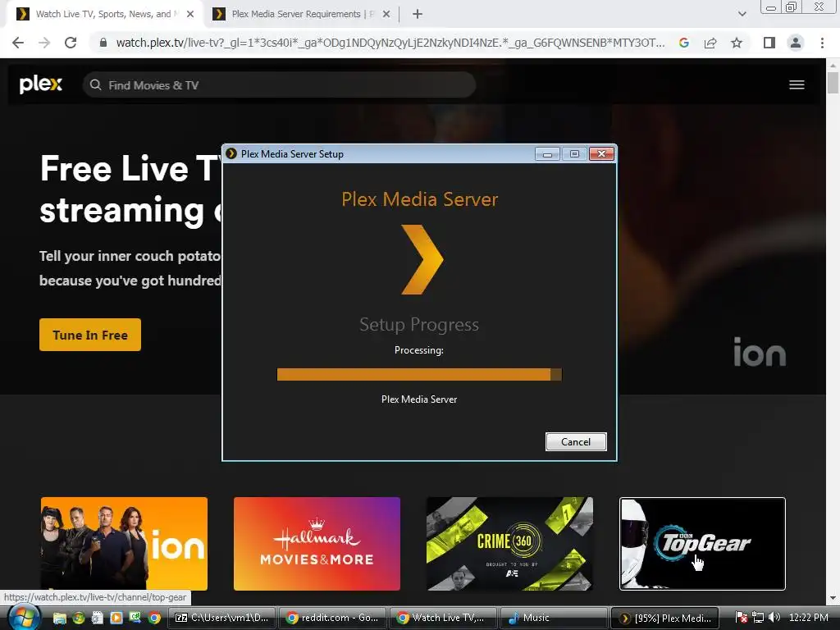Click the network icon in system tray
This screenshot has width=840, height=630.
coord(758,617)
